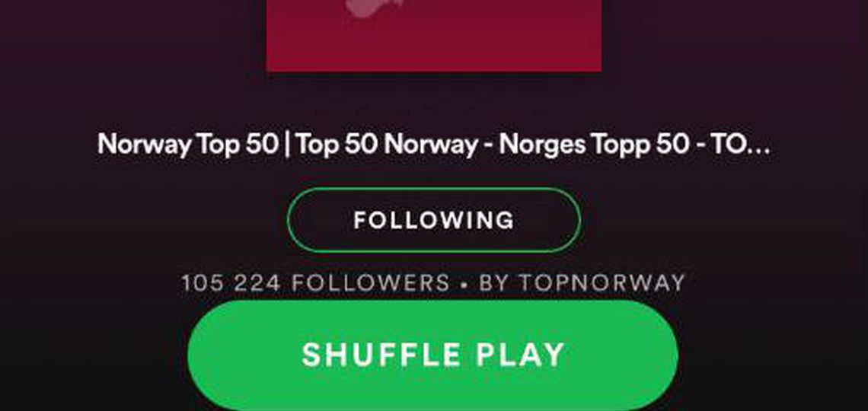The image size is (868, 411).
Task: Tap the green-outlined FOLLOWING pill
Action: pos(434,220)
